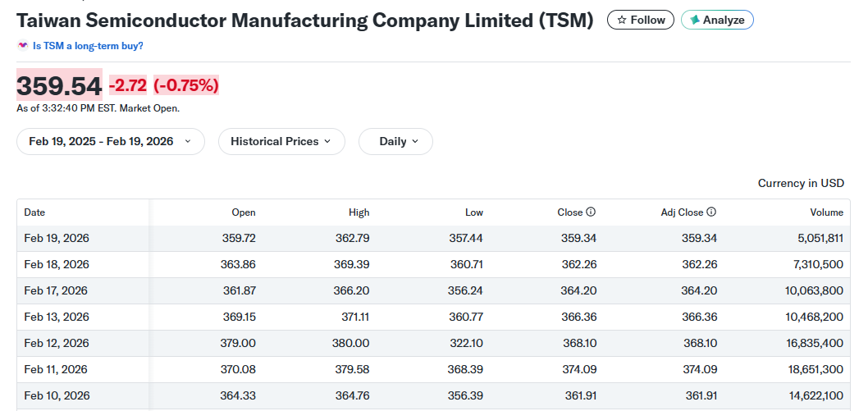Click the Volume column header
This screenshot has height=411, width=868.
pos(826,212)
